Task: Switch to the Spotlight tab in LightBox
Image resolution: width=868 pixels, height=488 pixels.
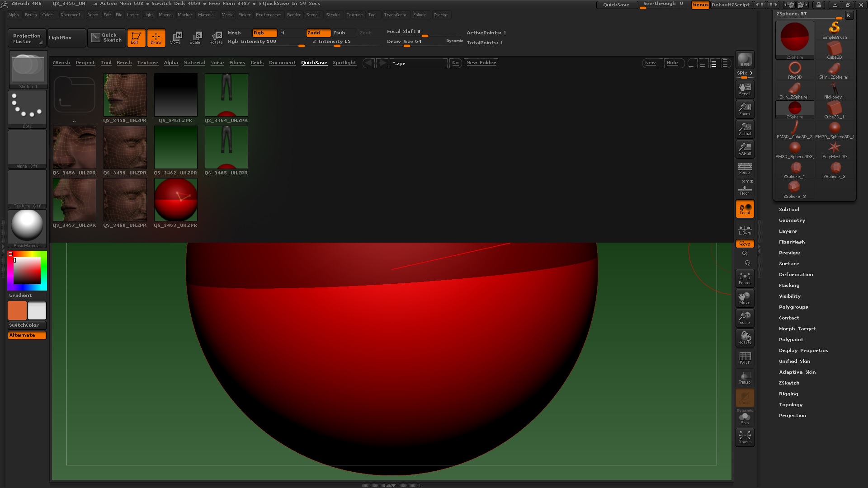Action: point(344,63)
